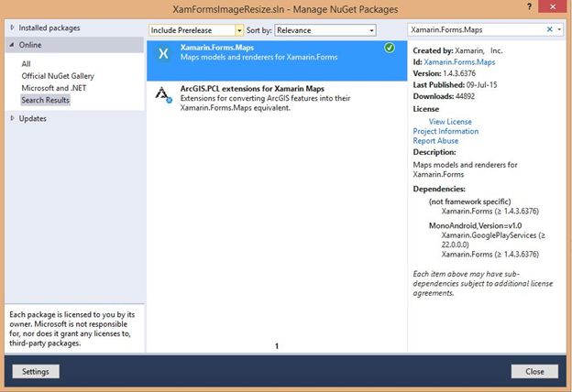Image resolution: width=572 pixels, height=392 pixels.
Task: Expand the Updates section
Action: pos(12,118)
